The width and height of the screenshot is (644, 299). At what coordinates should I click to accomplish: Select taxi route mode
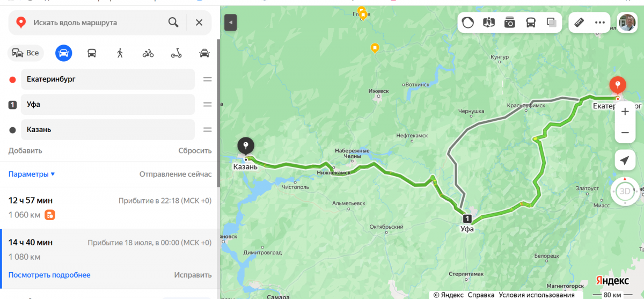(204, 53)
